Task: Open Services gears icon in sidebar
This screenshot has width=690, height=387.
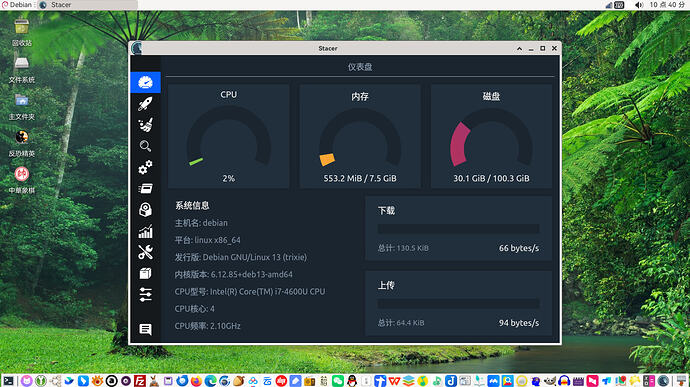Action: pos(145,167)
